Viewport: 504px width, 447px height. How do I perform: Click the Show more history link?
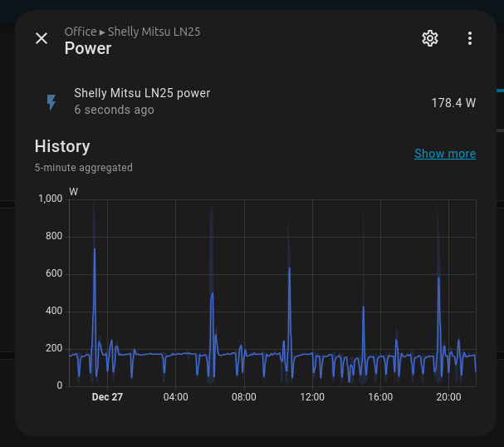coord(444,154)
